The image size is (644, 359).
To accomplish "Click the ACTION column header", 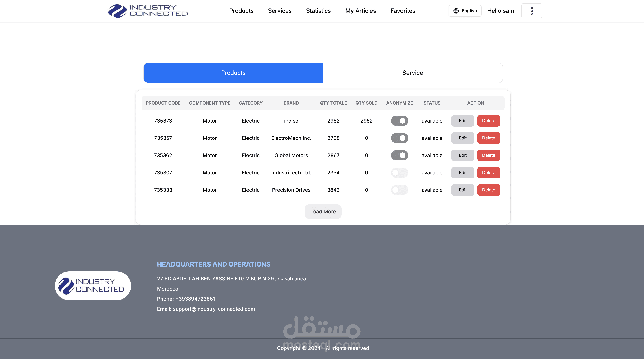I will [x=475, y=103].
